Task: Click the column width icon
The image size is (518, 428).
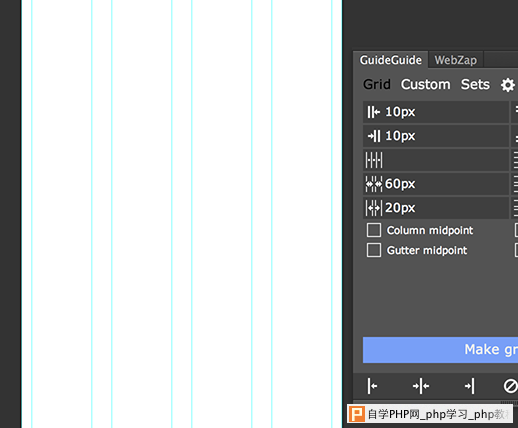Action: click(x=374, y=184)
